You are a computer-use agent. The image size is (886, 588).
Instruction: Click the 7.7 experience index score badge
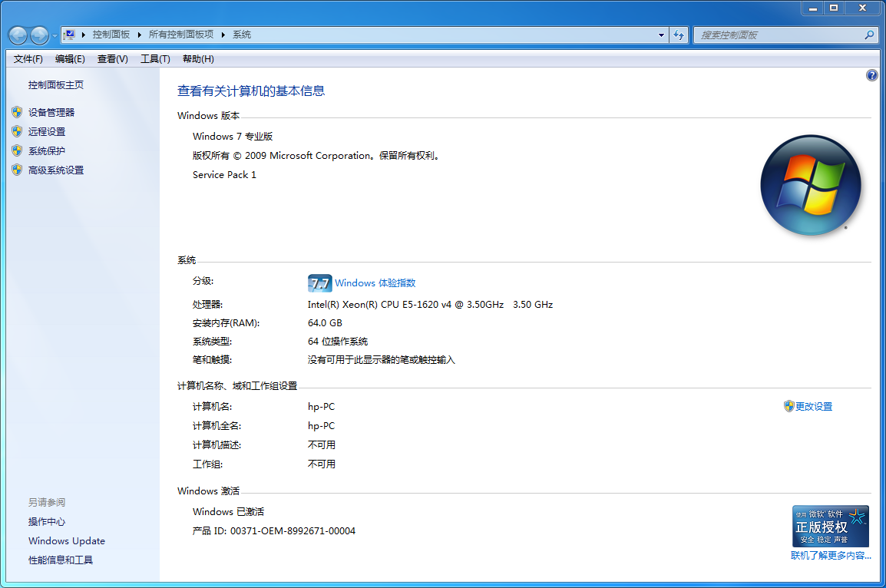point(320,283)
